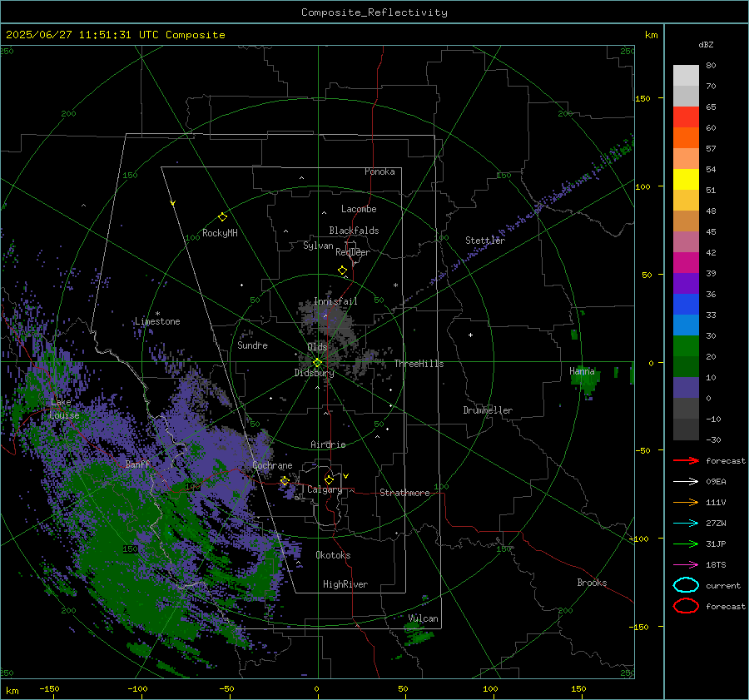Select the 65 dBZ red color swatch
Image resolution: width=749 pixels, height=700 pixels.
pos(686,117)
